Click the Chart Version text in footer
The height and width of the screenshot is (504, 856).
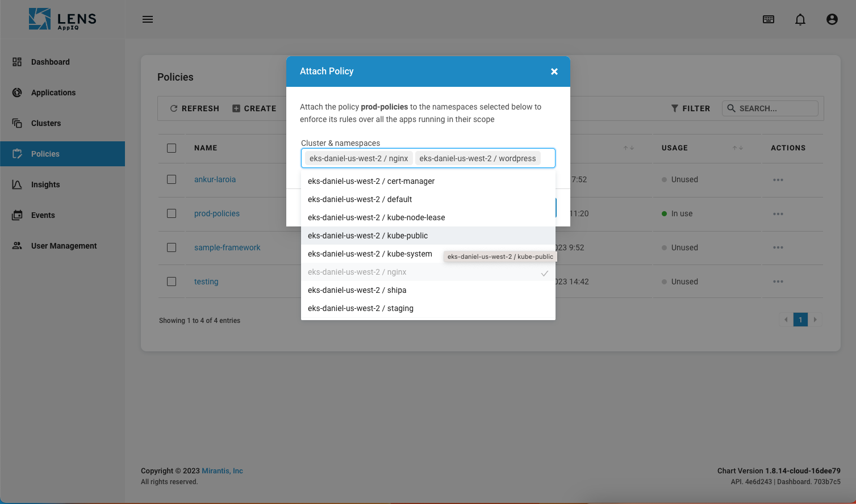(x=779, y=471)
